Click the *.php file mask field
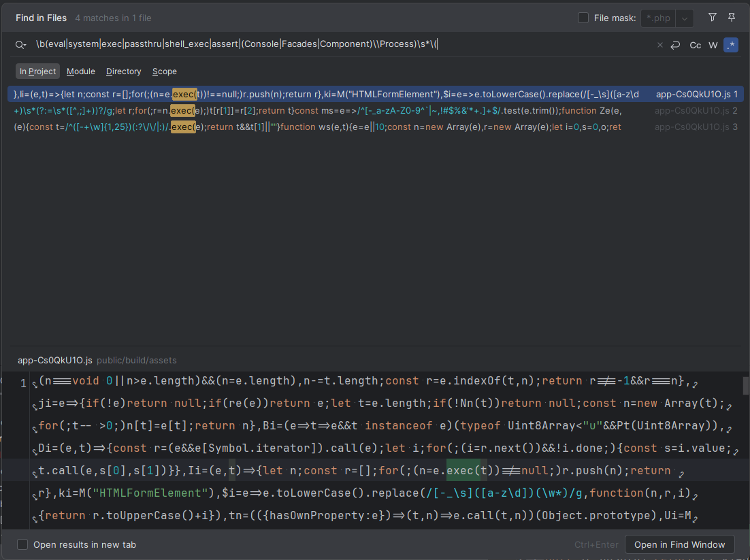Viewport: 750px width, 560px height. (x=657, y=18)
